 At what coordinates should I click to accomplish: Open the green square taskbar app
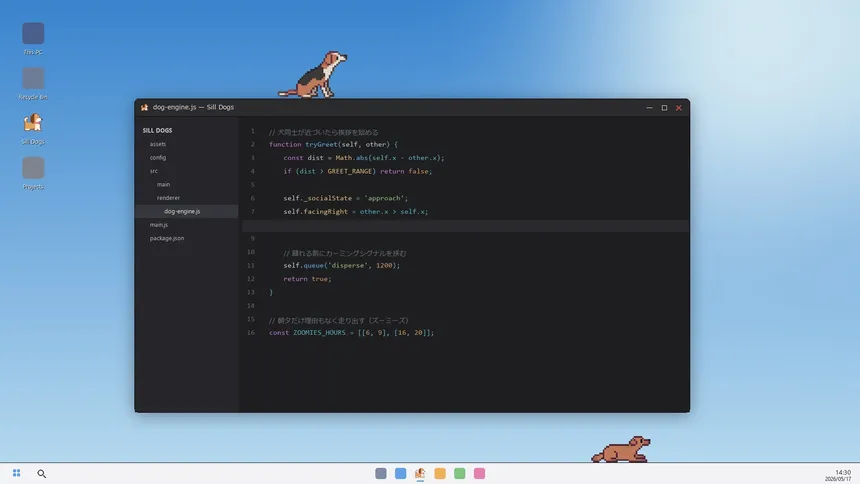(x=460, y=473)
